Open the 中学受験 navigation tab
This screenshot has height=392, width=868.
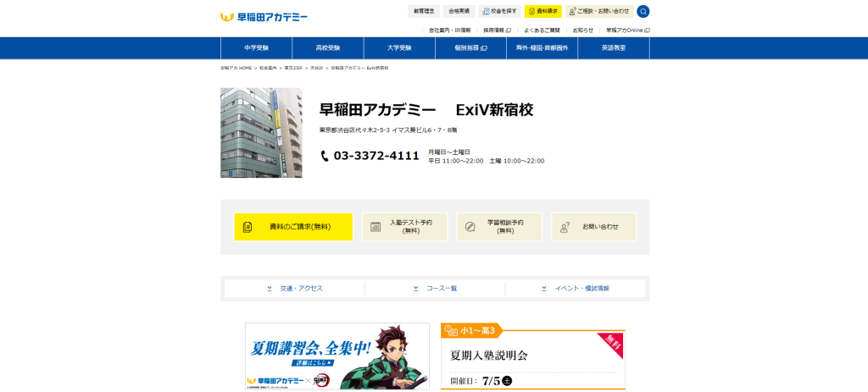pos(256,48)
